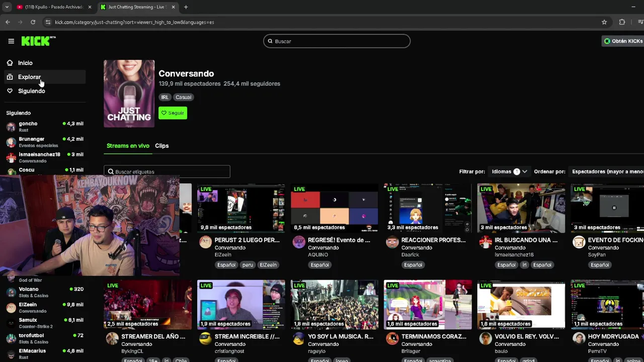Switch to Kpullo YouTube browser tab
The width and height of the screenshot is (644, 362).
point(54,7)
